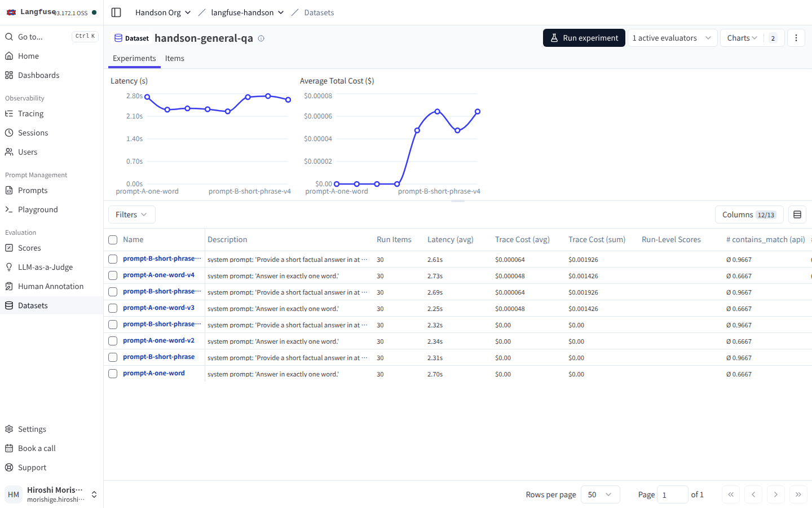Jump to the first page
This screenshot has width=812, height=508.
coord(731,494)
